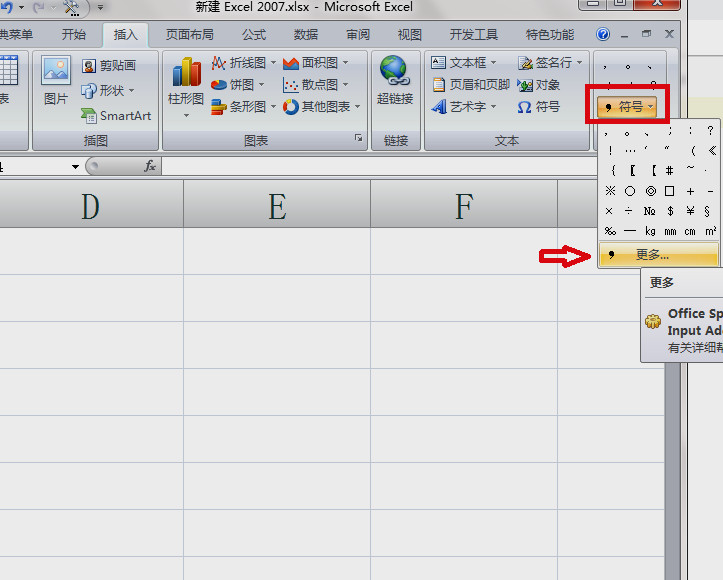Expand the 其他图表 other charts dropdown

pyautogui.click(x=357, y=107)
